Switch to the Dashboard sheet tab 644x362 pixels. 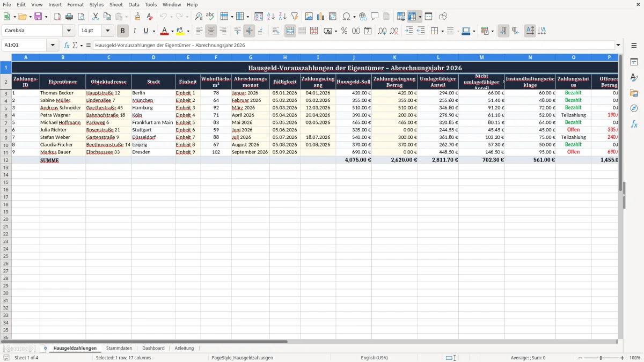[153, 348]
